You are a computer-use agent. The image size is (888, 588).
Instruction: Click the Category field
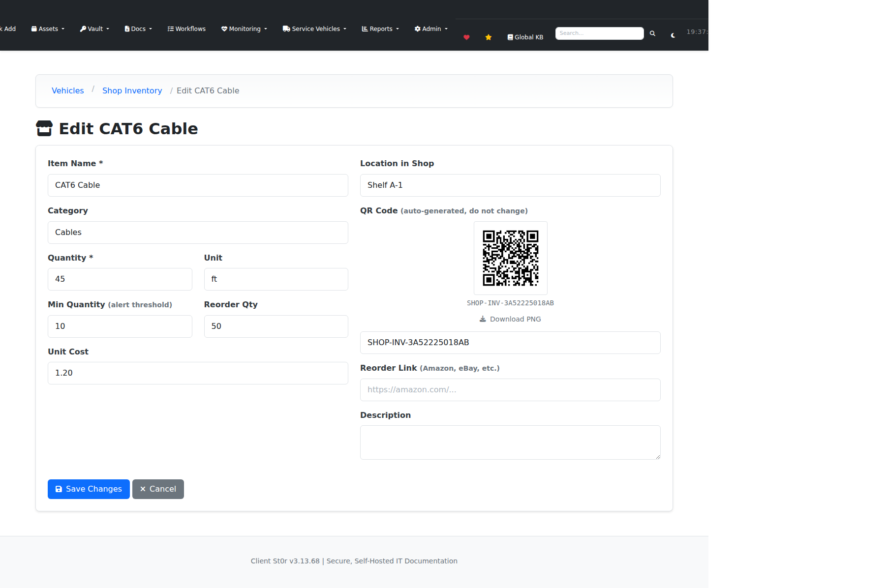198,233
